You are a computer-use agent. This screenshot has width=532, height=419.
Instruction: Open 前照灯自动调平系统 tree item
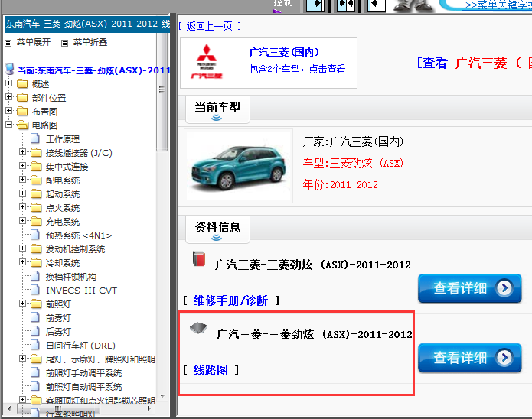point(83,387)
